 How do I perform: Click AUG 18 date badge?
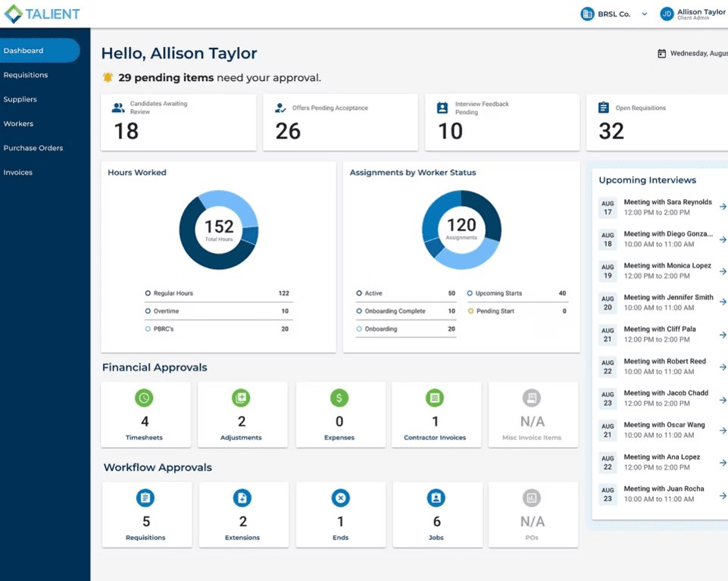click(608, 239)
